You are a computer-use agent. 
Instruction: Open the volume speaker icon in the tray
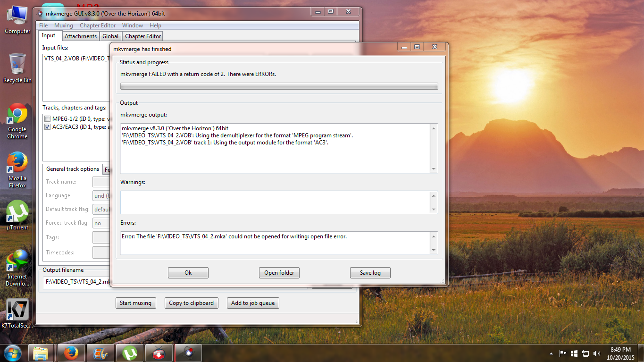[597, 353]
